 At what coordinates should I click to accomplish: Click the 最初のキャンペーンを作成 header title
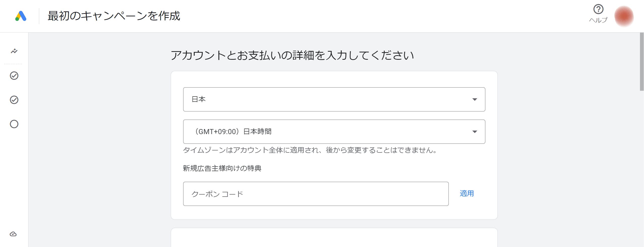click(114, 16)
